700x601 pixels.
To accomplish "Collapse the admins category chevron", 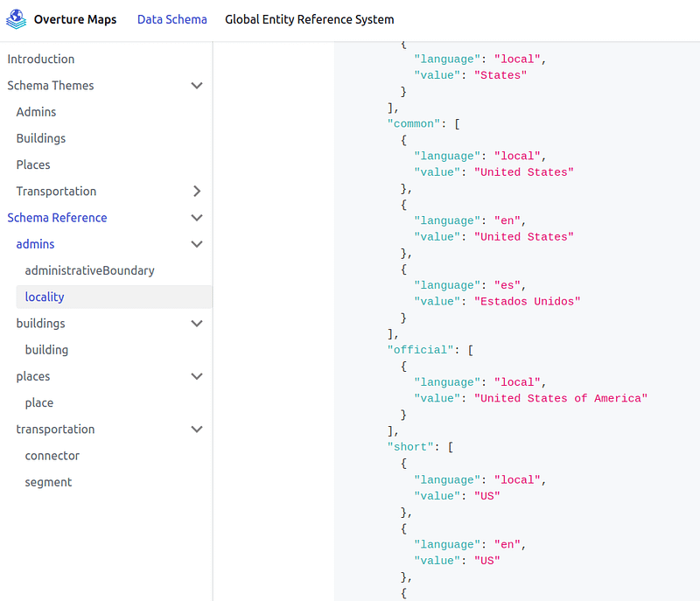I will 197,244.
